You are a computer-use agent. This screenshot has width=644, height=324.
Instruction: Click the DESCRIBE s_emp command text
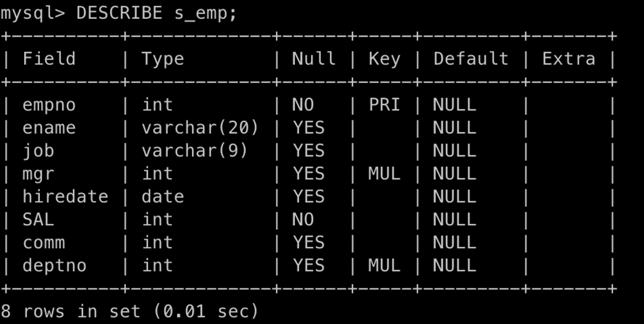(x=156, y=13)
